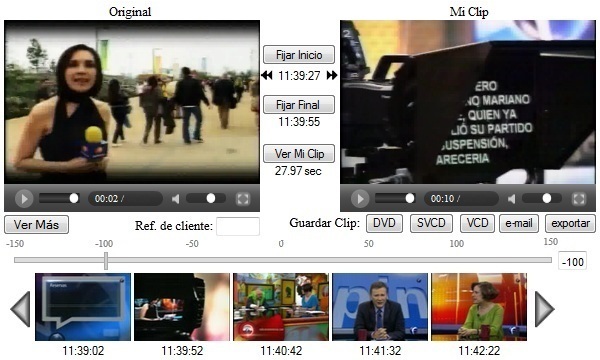Click the slider scale label 100
Image resolution: width=600 pixels, height=360 pixels.
tap(457, 244)
